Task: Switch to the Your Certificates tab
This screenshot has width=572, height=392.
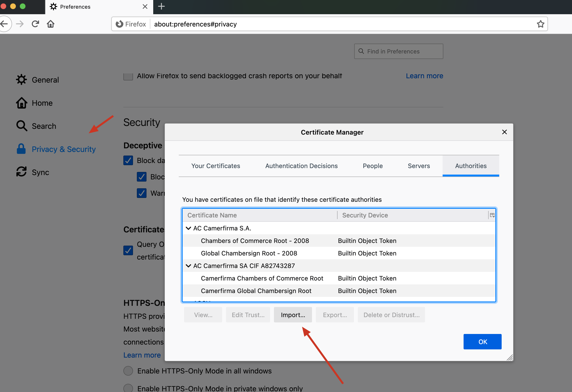Action: click(216, 166)
